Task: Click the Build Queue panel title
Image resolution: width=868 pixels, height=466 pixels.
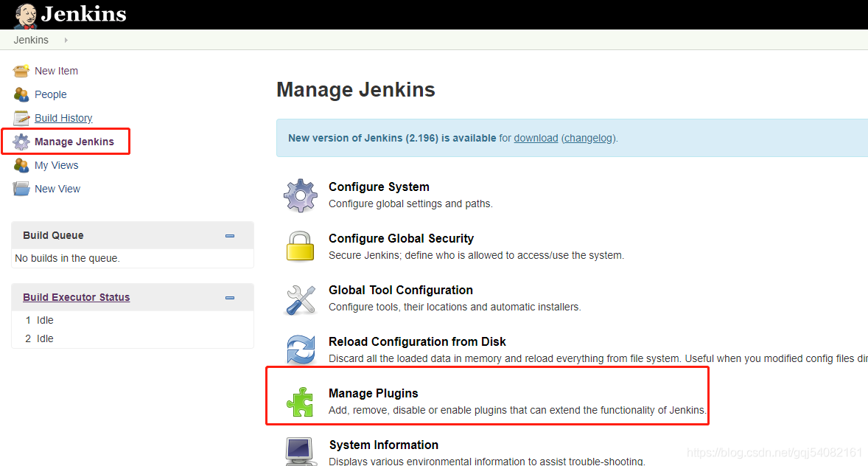Action: (x=53, y=235)
